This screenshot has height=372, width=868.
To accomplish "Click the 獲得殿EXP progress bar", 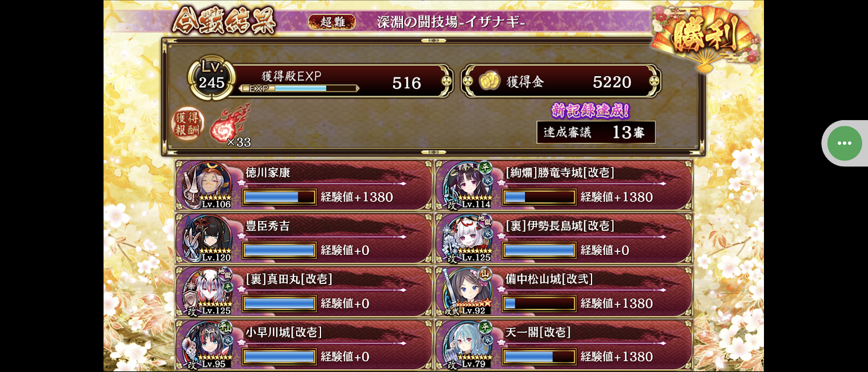I will pyautogui.click(x=299, y=89).
